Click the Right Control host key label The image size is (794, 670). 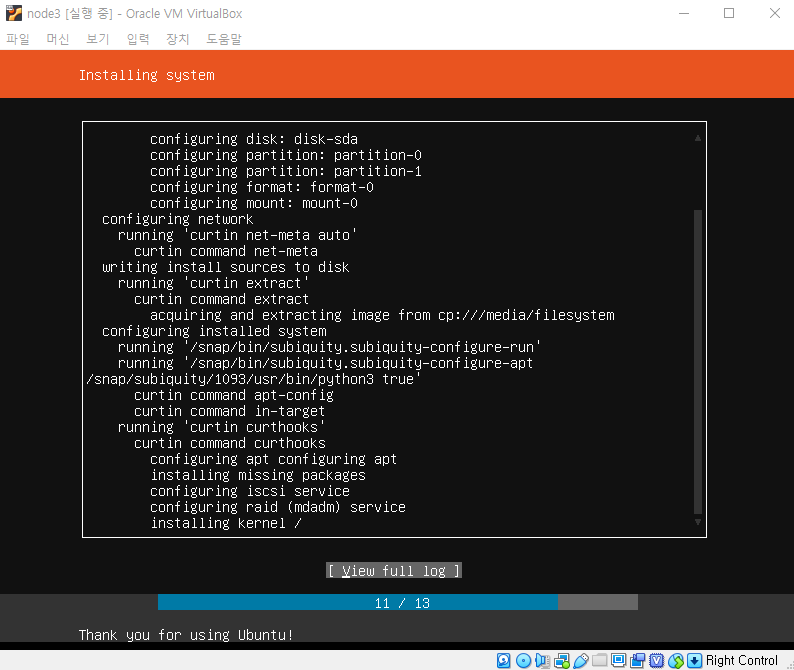coord(741,660)
